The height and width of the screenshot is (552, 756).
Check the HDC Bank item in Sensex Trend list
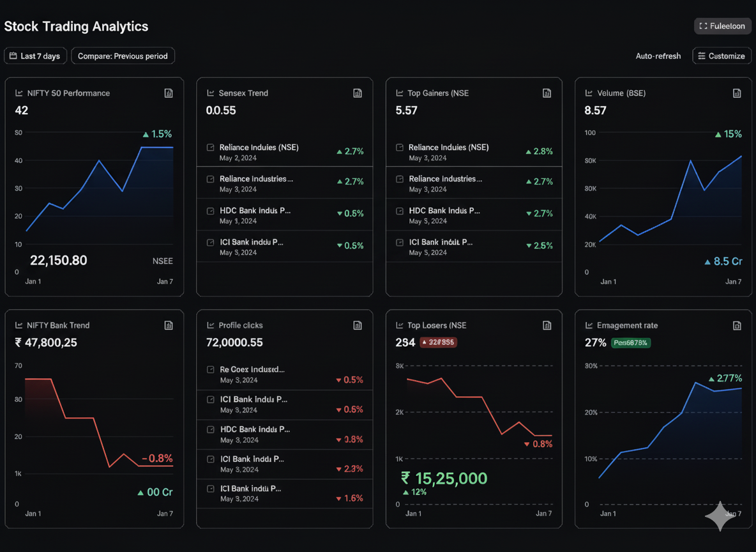coord(210,210)
